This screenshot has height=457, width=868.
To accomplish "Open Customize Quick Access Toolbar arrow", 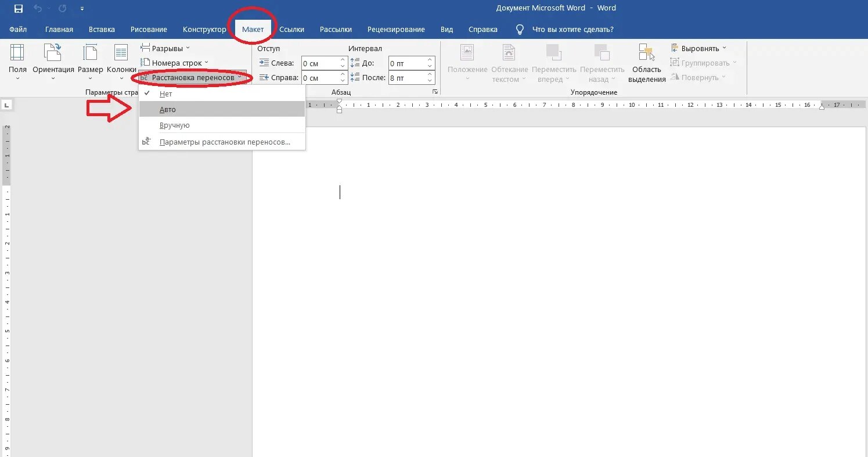I will tap(82, 9).
